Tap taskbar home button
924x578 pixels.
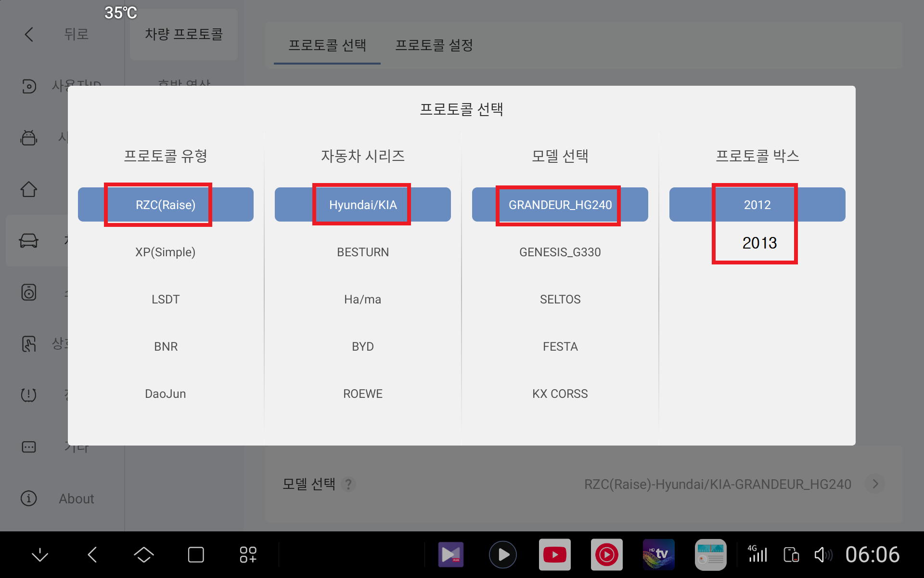144,555
